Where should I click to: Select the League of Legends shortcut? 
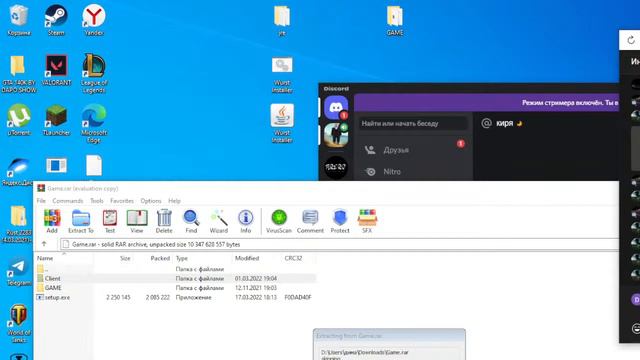click(x=94, y=73)
